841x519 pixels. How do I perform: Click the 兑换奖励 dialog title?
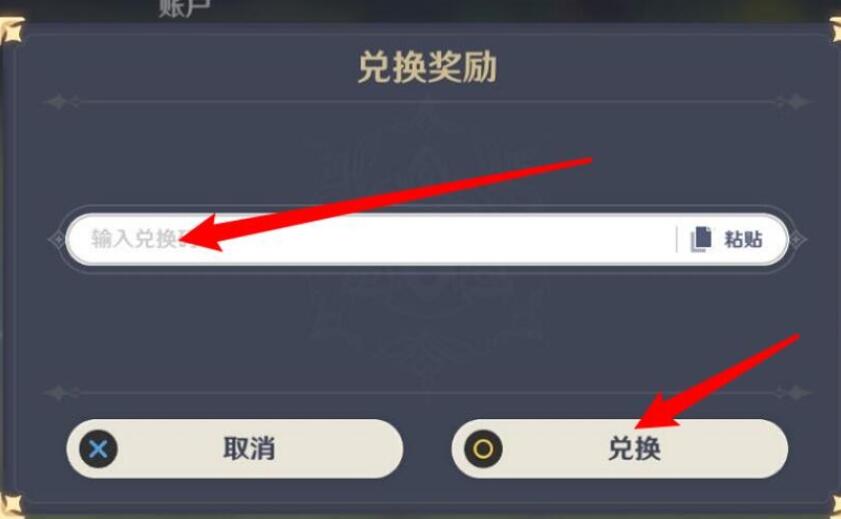click(427, 68)
